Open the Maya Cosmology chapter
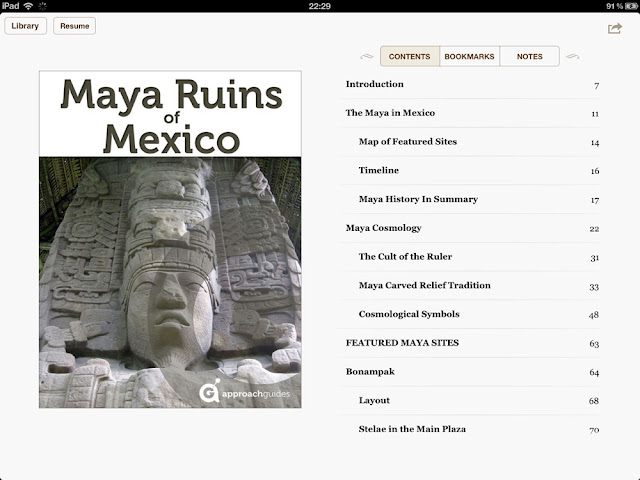The image size is (640, 480). click(383, 228)
